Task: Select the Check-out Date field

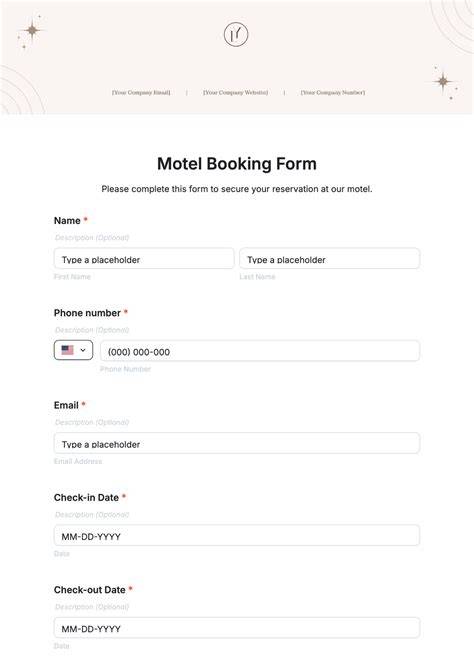Action: tap(237, 628)
